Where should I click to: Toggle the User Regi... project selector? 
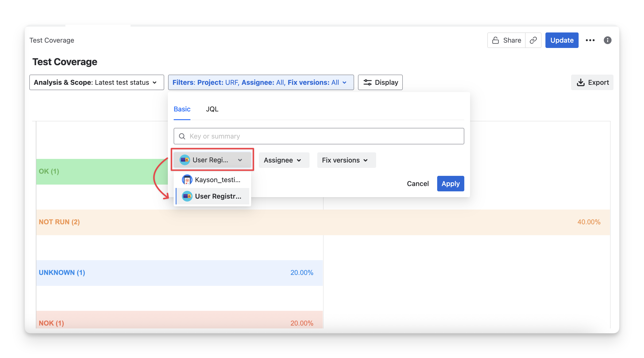[x=212, y=160]
